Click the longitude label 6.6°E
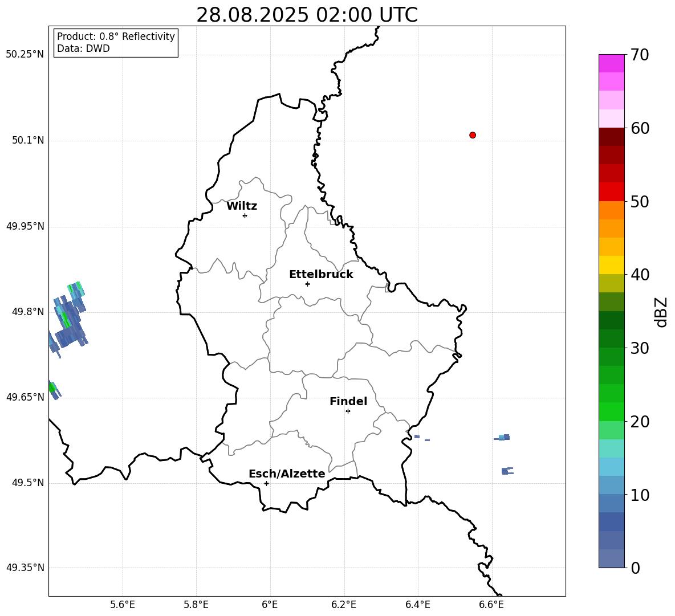The height and width of the screenshot is (616, 675). click(491, 605)
